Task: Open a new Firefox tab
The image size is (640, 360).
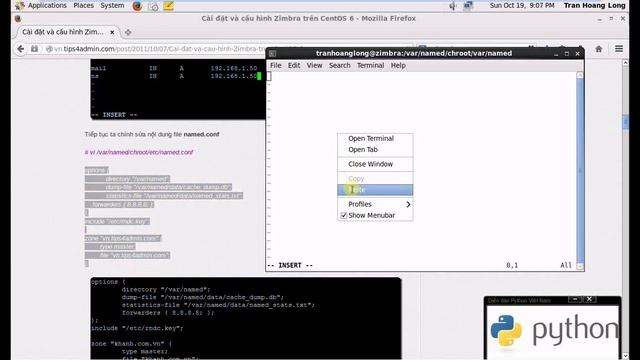Action: (x=128, y=32)
